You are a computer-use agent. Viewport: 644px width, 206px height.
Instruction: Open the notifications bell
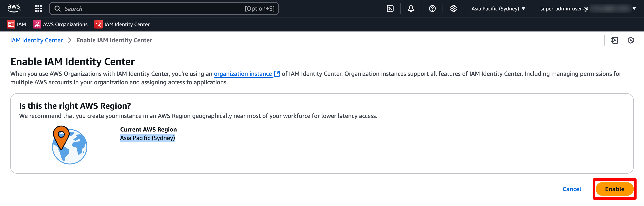(411, 8)
